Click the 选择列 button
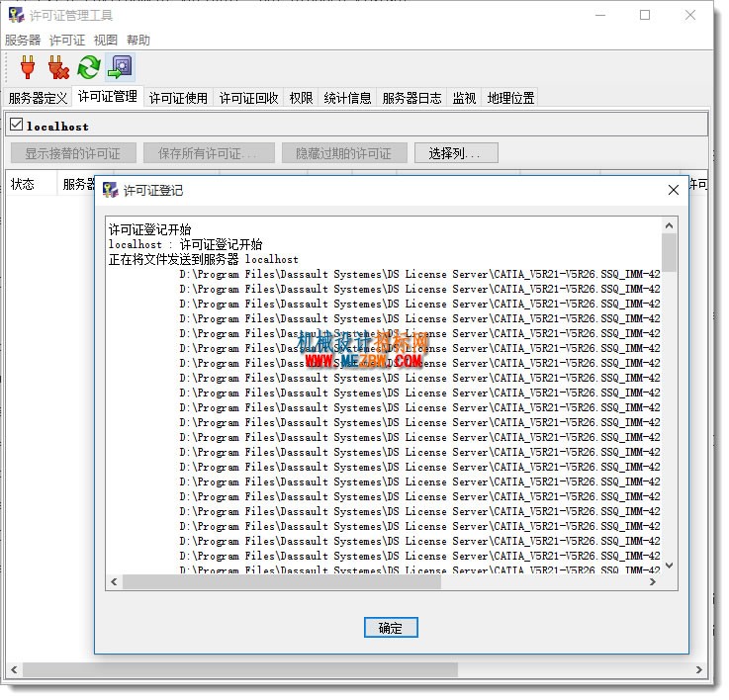Screen dimensions: 729x700 (x=457, y=154)
